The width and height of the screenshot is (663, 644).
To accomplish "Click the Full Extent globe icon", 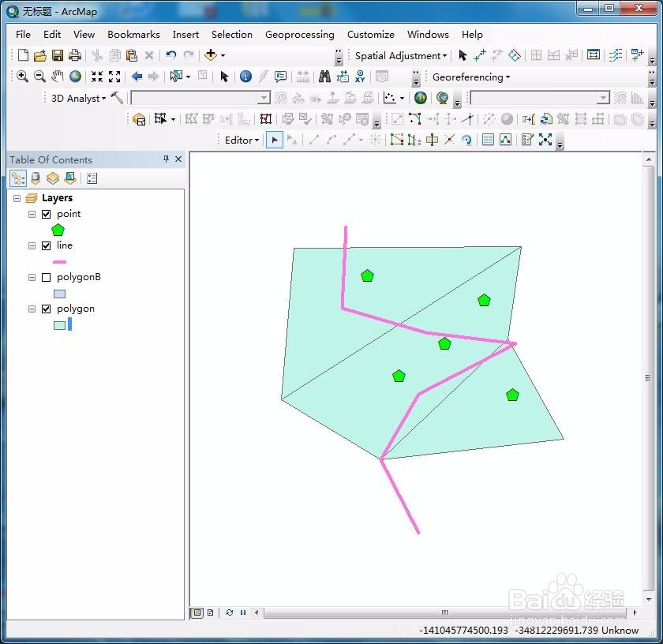I will click(75, 76).
